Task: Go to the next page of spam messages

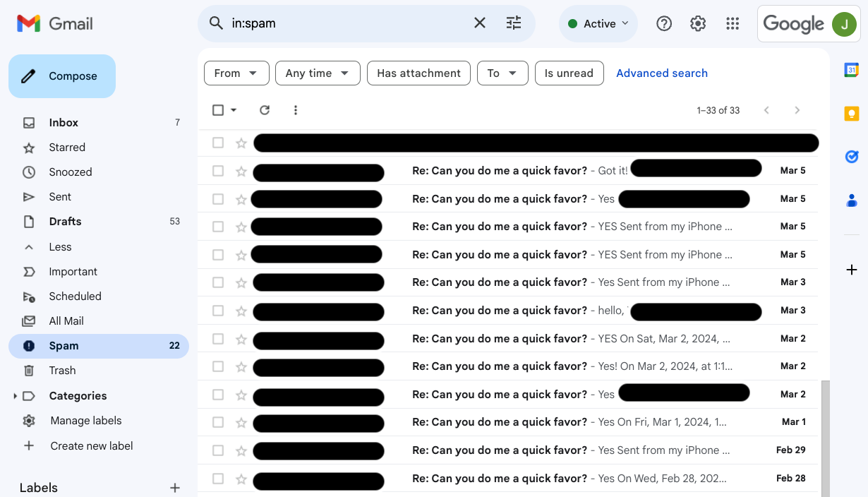Action: tap(797, 110)
